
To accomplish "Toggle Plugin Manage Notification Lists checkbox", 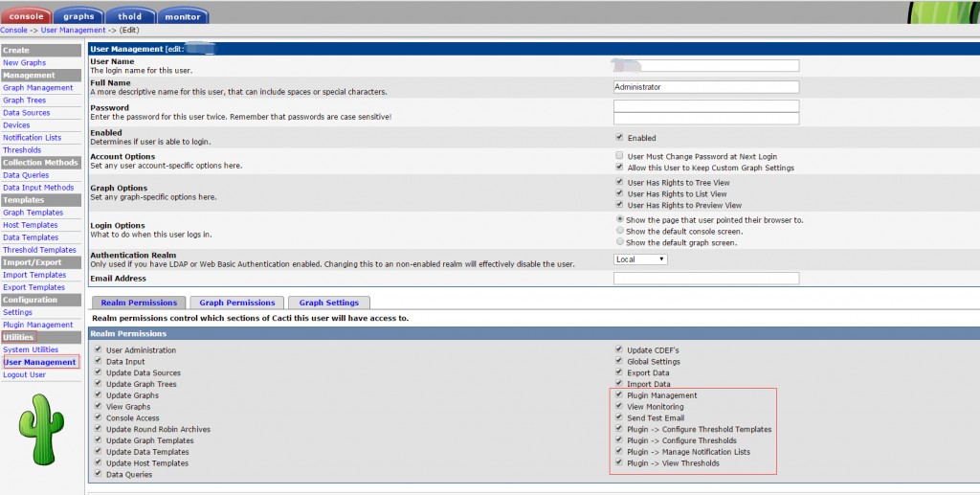I will click(619, 451).
